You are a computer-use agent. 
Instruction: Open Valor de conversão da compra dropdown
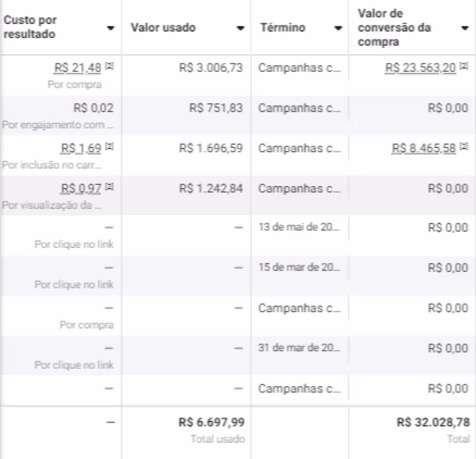click(465, 28)
